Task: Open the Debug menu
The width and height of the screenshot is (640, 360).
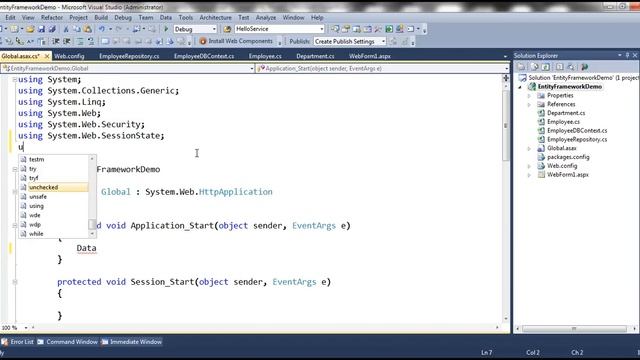Action: [123, 18]
